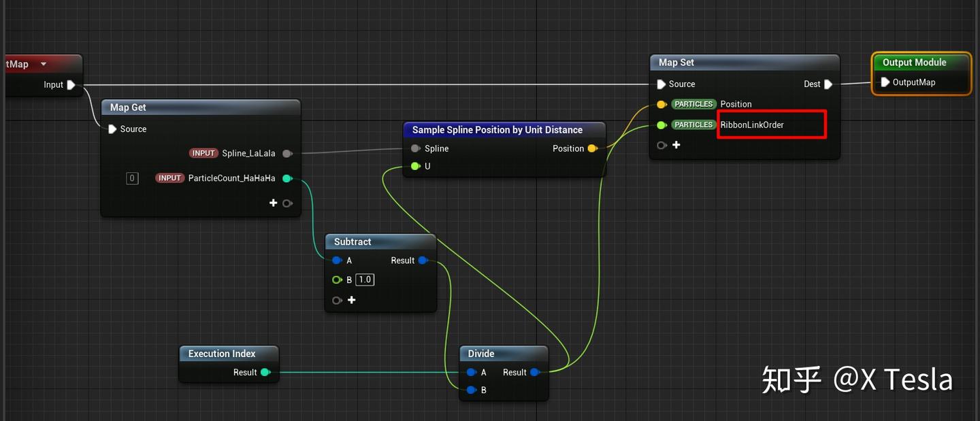Click the RibbonLinkOrder parameter label
The height and width of the screenshot is (421, 980).
(752, 124)
